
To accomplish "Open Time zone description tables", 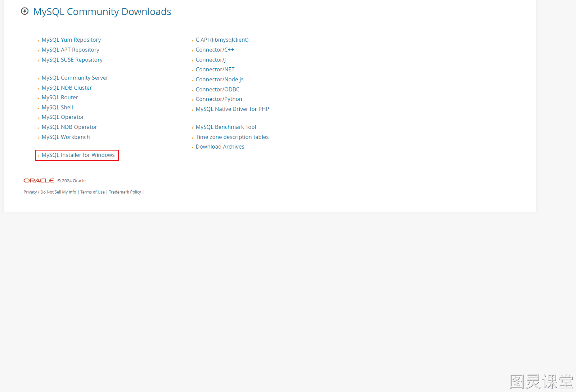I will (x=232, y=137).
